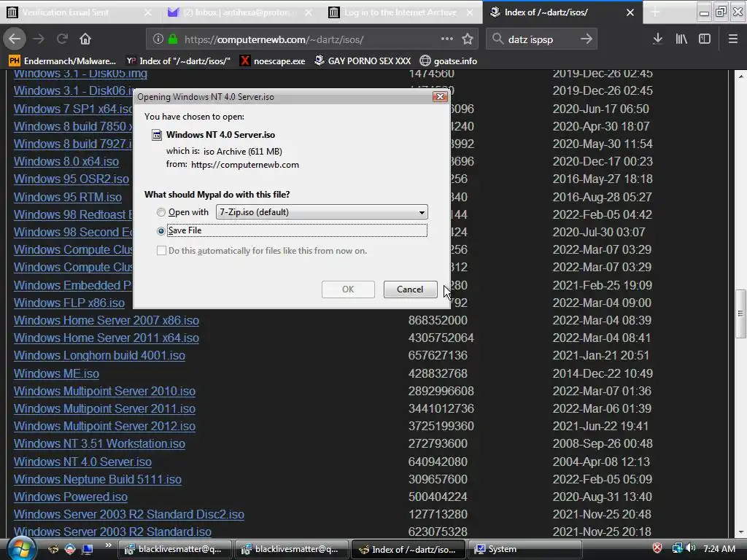The width and height of the screenshot is (747, 560).
Task: Click the 7:24 AM system clock
Action: point(719,548)
